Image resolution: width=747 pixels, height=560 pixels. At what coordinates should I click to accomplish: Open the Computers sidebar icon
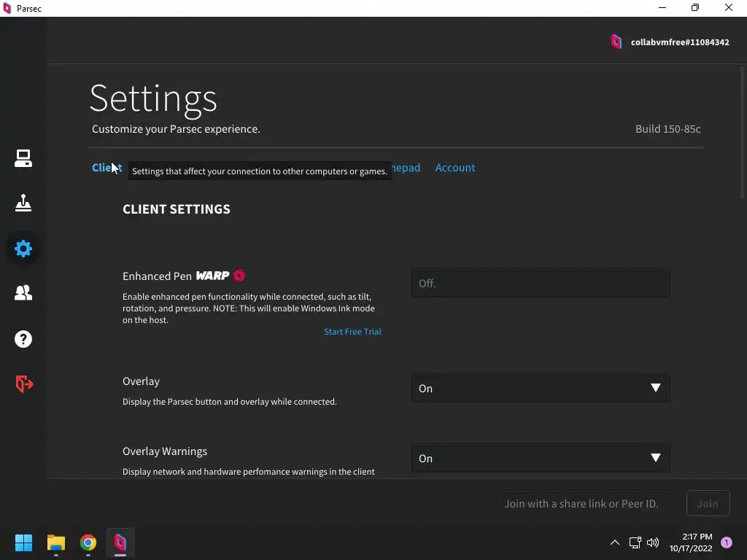click(x=23, y=158)
